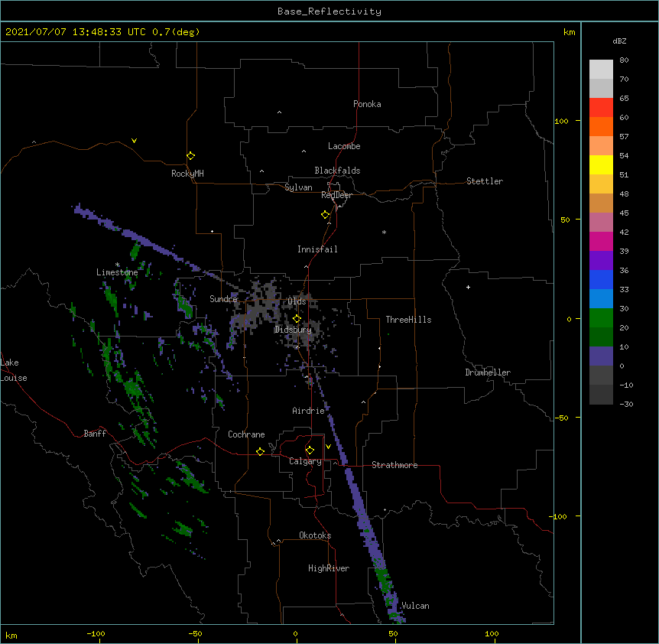Click the green echo near Vulcan

click(x=383, y=579)
